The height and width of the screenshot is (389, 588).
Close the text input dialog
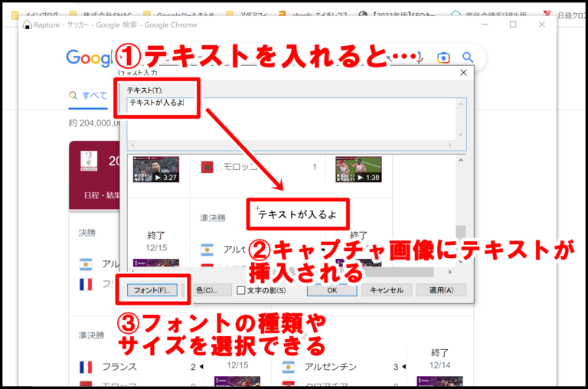click(x=463, y=73)
